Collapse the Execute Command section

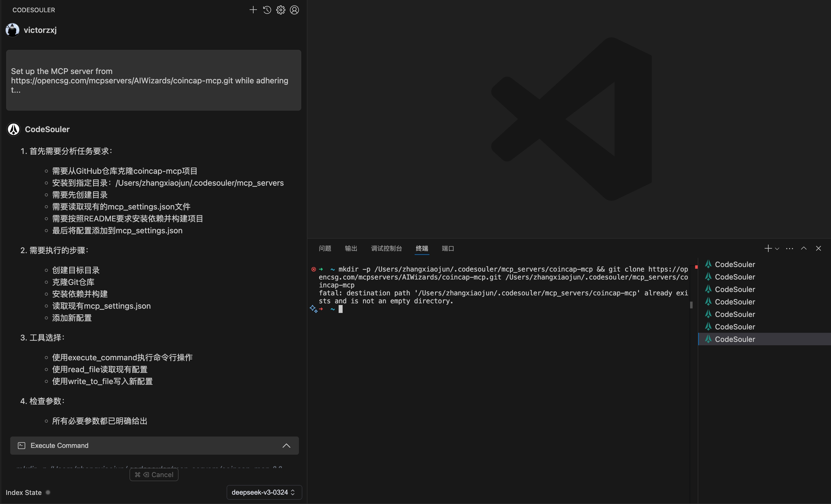[286, 446]
